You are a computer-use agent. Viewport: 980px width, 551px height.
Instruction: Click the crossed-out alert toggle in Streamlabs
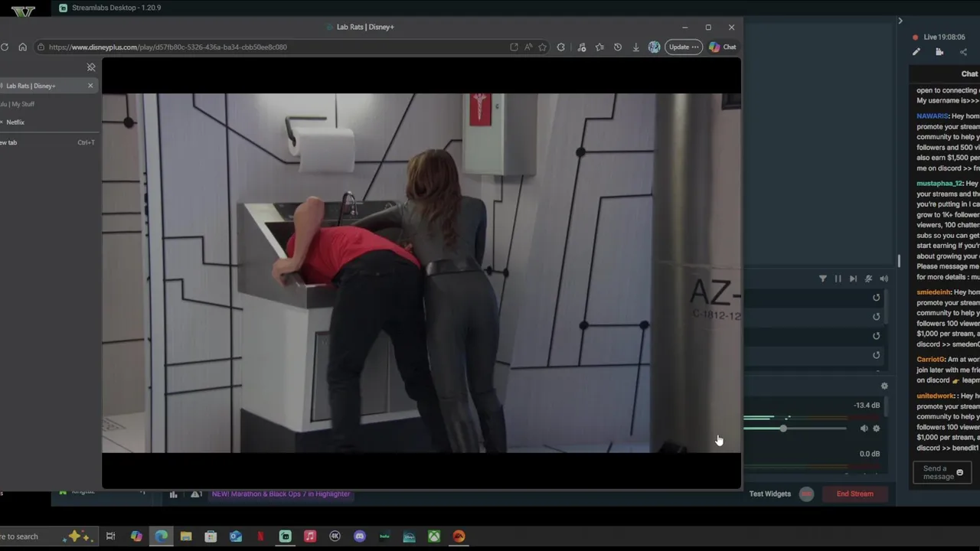868,279
